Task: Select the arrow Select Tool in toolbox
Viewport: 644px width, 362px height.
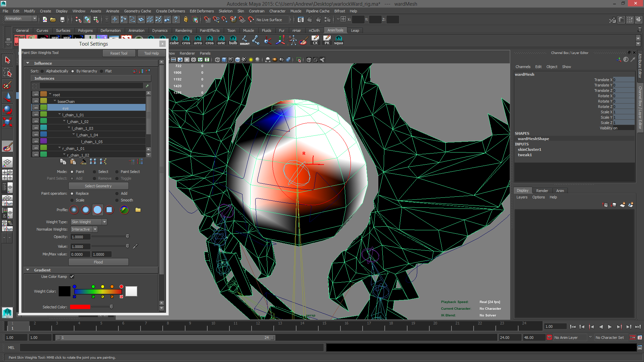Action: coord(7,60)
